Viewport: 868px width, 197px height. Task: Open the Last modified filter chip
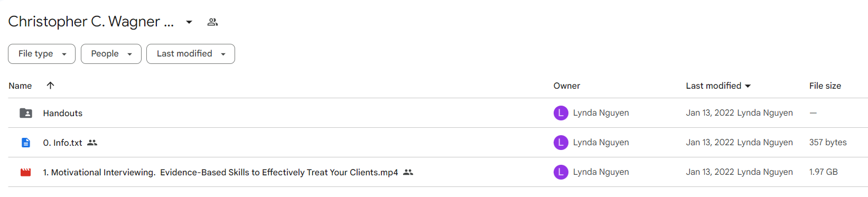tap(191, 54)
